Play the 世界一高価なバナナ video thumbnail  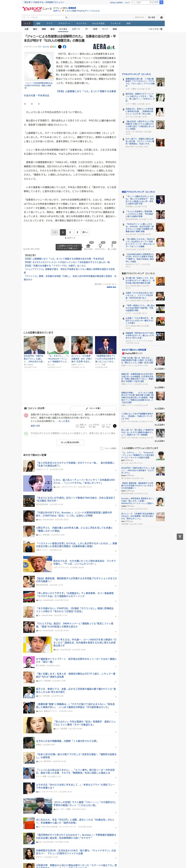click(160, 309)
